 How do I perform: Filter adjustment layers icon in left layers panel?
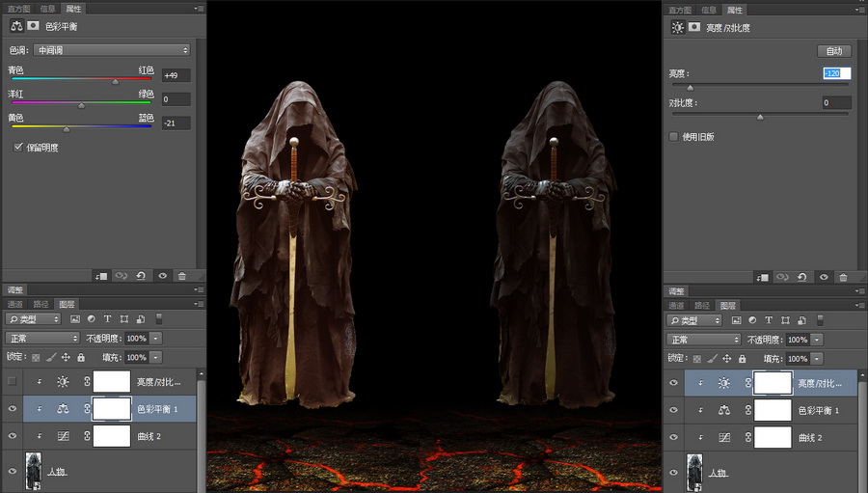tap(92, 319)
